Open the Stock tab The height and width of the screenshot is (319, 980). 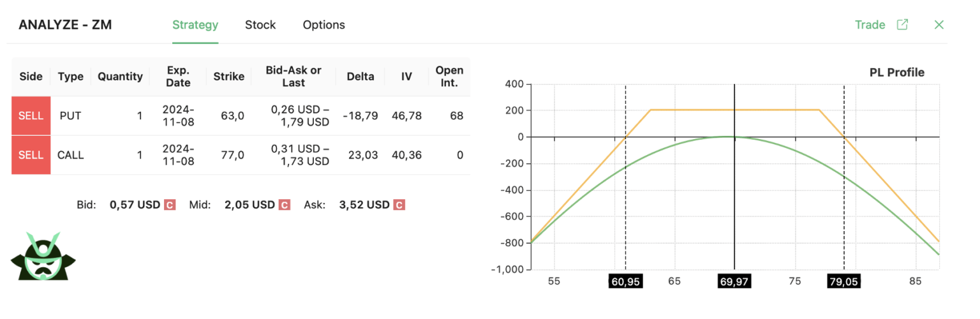tap(260, 25)
